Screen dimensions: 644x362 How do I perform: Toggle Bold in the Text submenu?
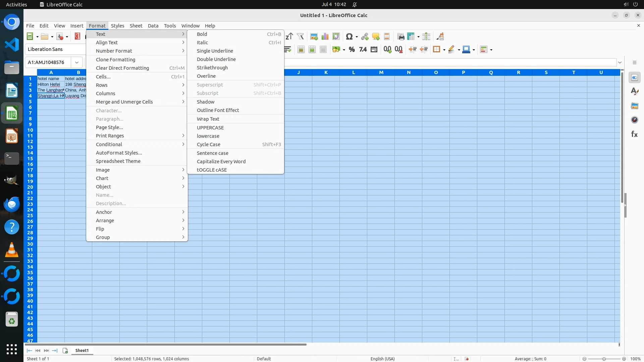click(202, 34)
